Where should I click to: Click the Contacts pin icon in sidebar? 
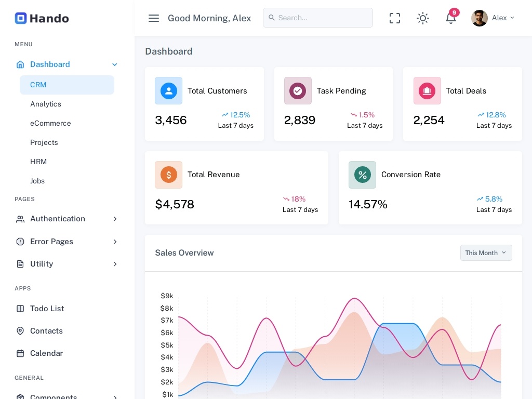[20, 331]
